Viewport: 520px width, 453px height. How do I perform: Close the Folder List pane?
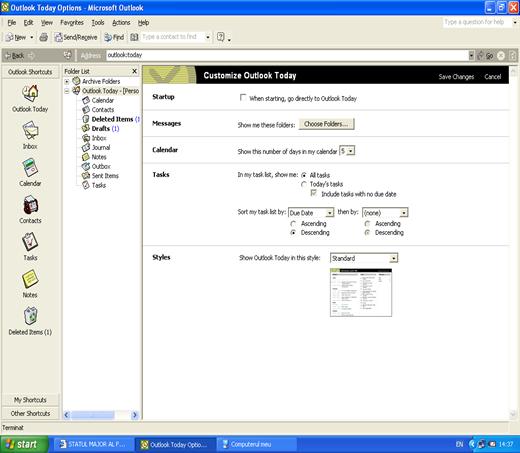134,71
